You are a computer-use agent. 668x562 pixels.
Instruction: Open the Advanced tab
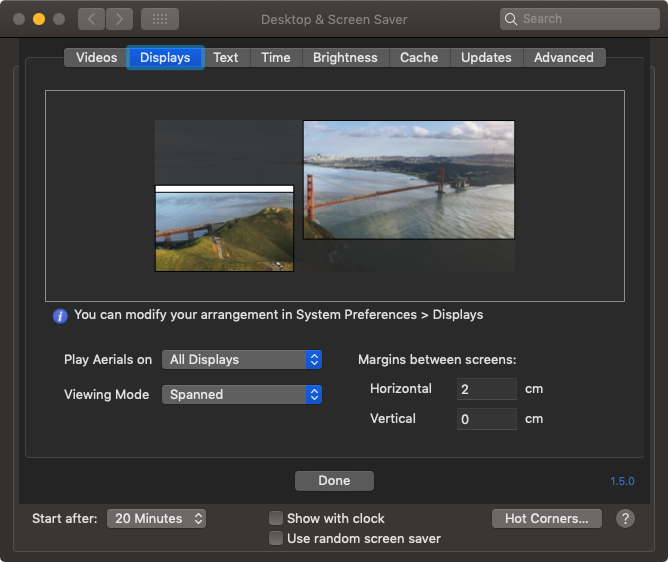(564, 58)
